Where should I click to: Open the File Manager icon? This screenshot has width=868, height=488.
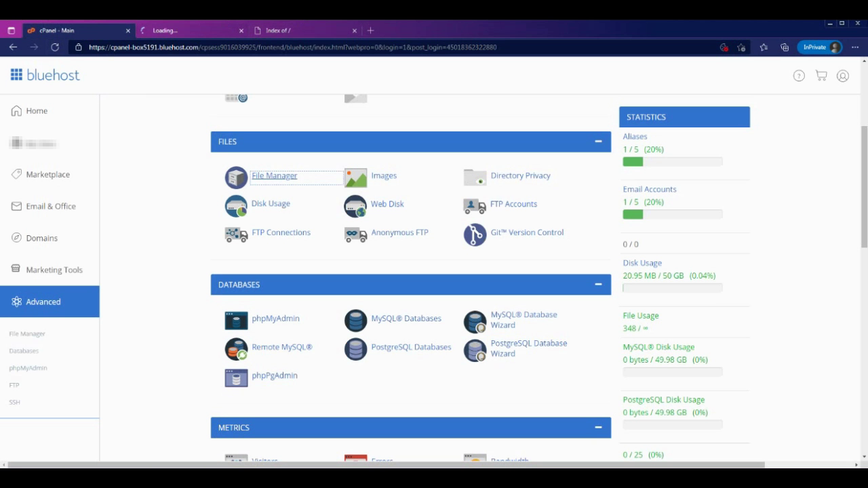[x=236, y=178]
